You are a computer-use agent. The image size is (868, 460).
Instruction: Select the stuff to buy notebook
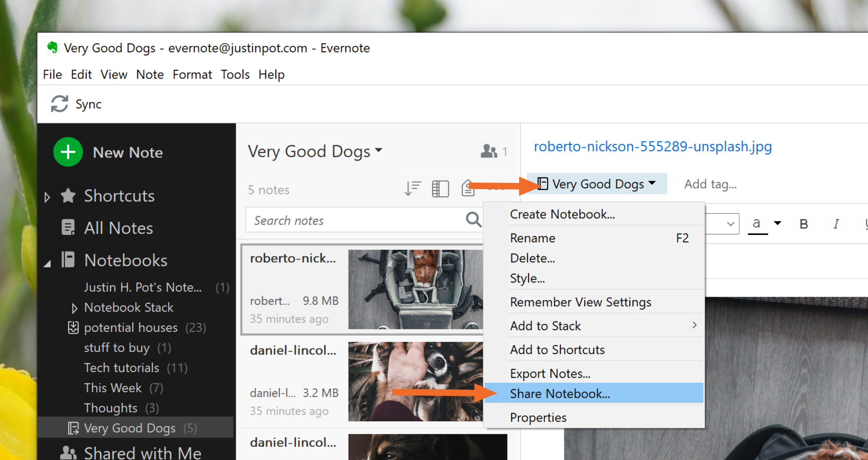[117, 348]
